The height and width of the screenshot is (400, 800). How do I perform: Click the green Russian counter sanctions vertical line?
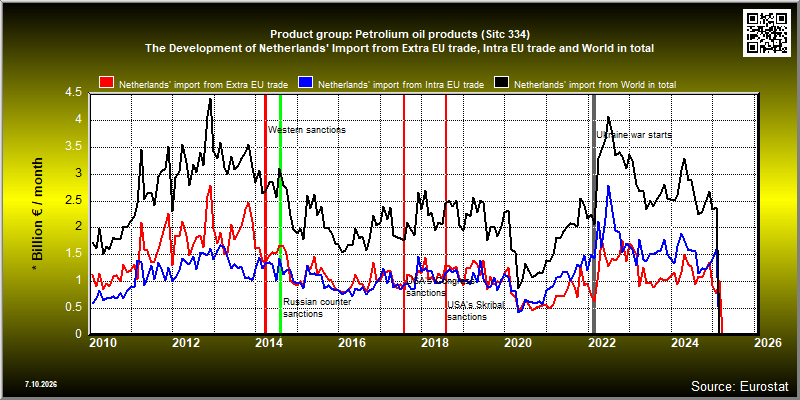tap(281, 214)
